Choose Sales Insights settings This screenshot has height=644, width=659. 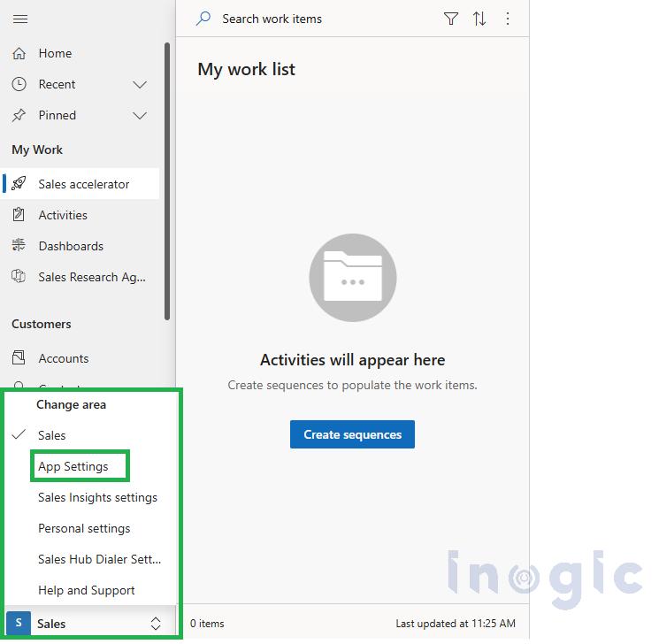coord(97,497)
